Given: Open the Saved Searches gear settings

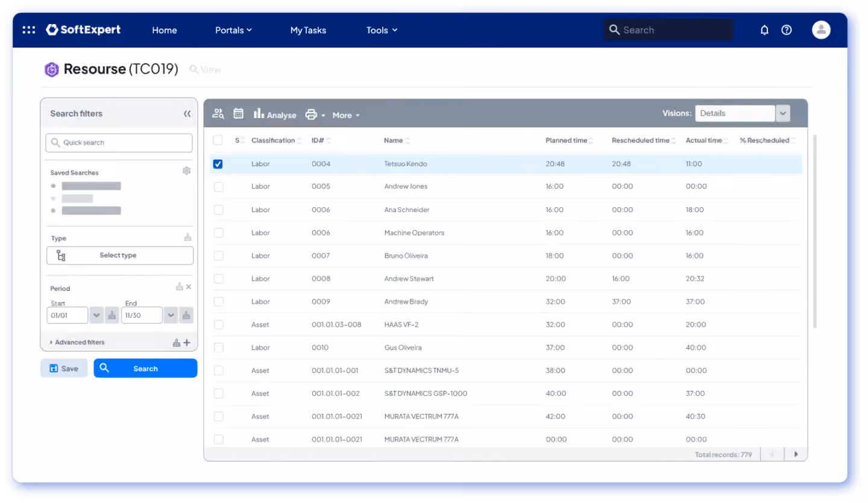Looking at the screenshot, I should tap(186, 171).
